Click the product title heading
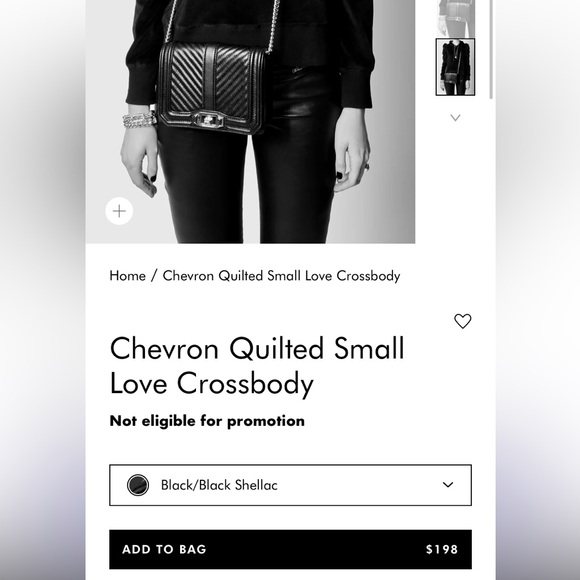This screenshot has height=580, width=580. [257, 366]
